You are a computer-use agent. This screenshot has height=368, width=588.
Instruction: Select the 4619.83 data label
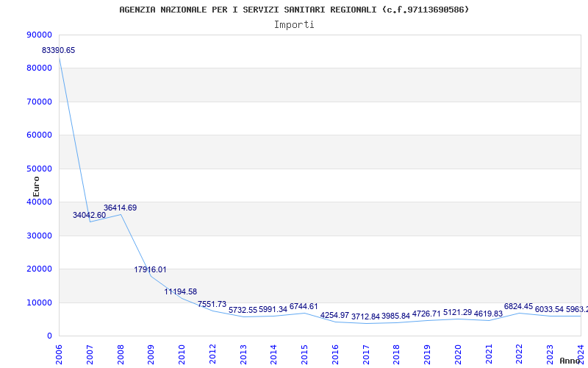[488, 314]
